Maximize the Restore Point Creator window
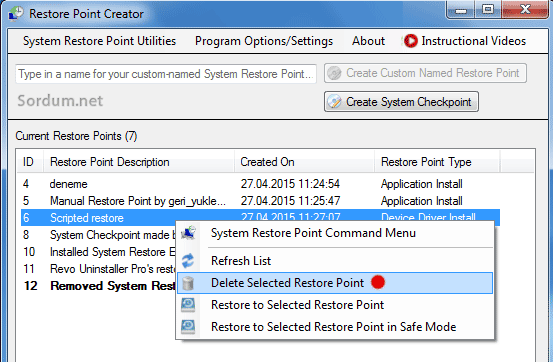553x362 pixels. pyautogui.click(x=488, y=10)
